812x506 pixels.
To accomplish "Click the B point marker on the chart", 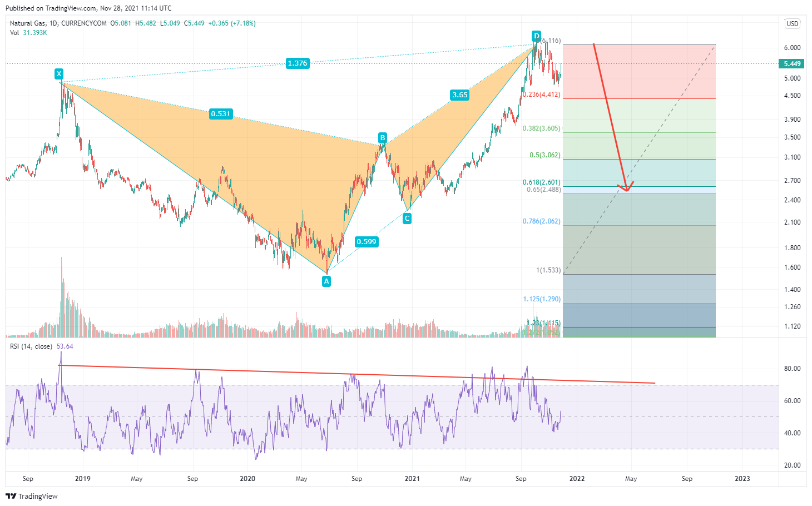I will 382,137.
